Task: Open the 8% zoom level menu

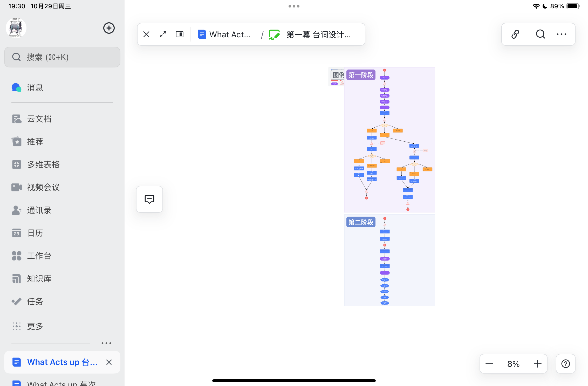Action: pos(513,364)
